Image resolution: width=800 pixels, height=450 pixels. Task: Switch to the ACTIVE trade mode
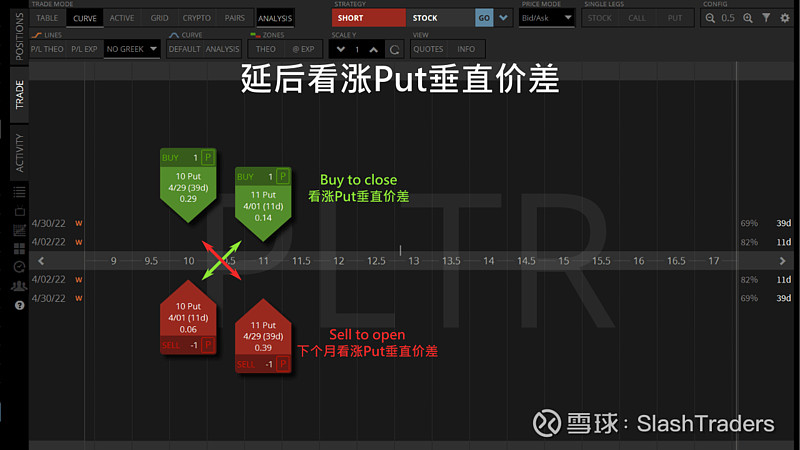122,18
